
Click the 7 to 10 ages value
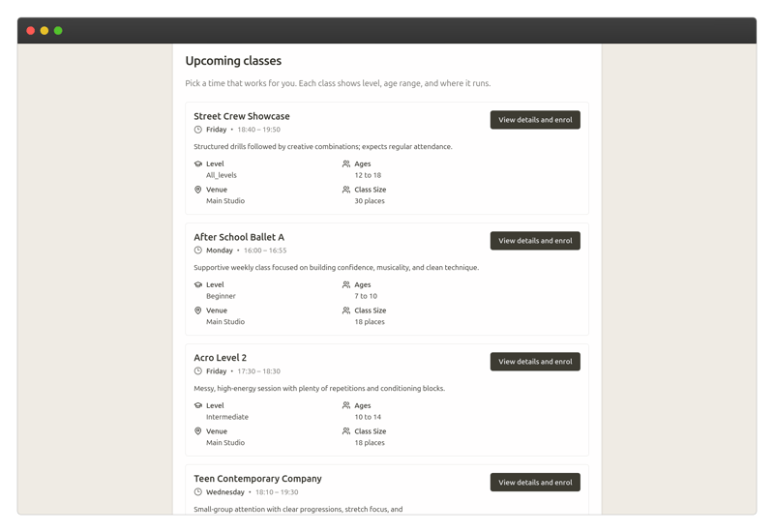pyautogui.click(x=366, y=296)
